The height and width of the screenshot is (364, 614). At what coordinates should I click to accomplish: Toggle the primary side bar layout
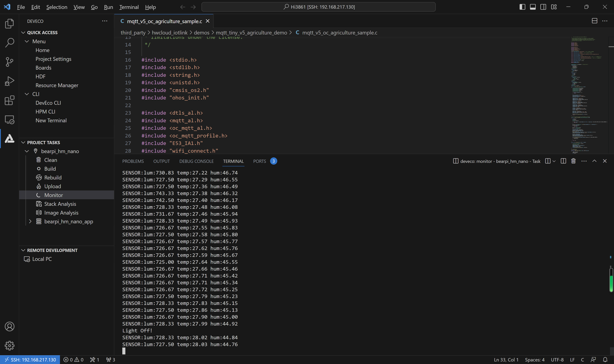coord(522,7)
